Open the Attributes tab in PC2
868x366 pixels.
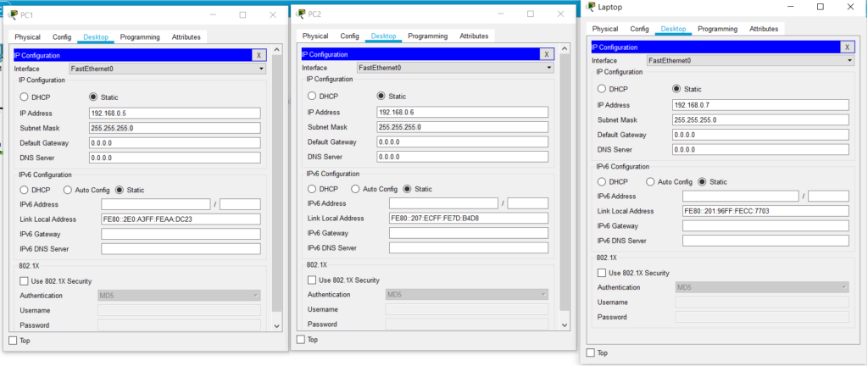point(474,36)
